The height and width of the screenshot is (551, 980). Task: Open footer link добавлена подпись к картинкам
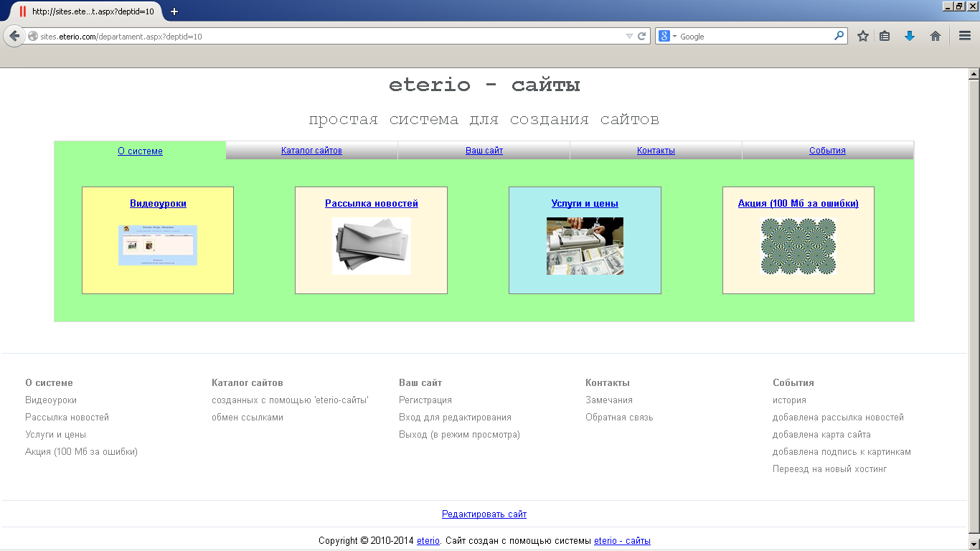(x=842, y=452)
